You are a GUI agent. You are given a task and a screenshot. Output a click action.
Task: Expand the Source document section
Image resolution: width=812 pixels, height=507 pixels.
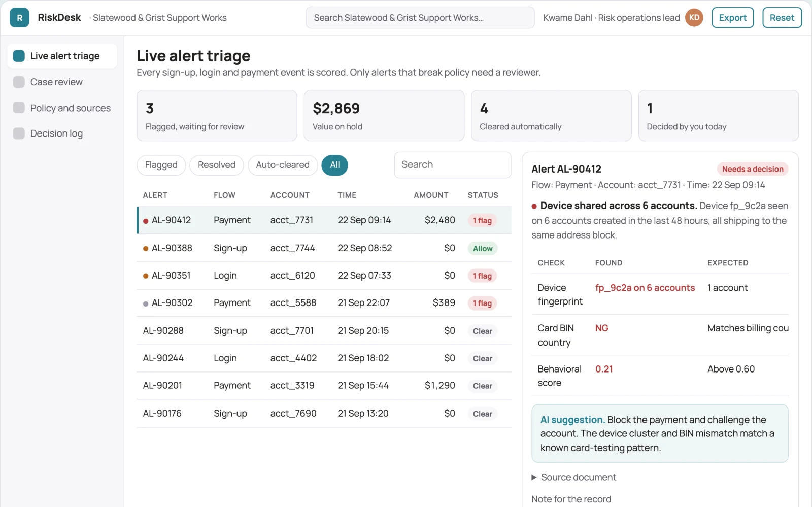(573, 477)
